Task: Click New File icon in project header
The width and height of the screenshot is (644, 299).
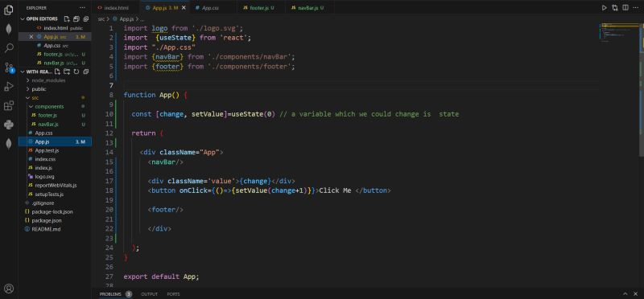Action: 57,72
